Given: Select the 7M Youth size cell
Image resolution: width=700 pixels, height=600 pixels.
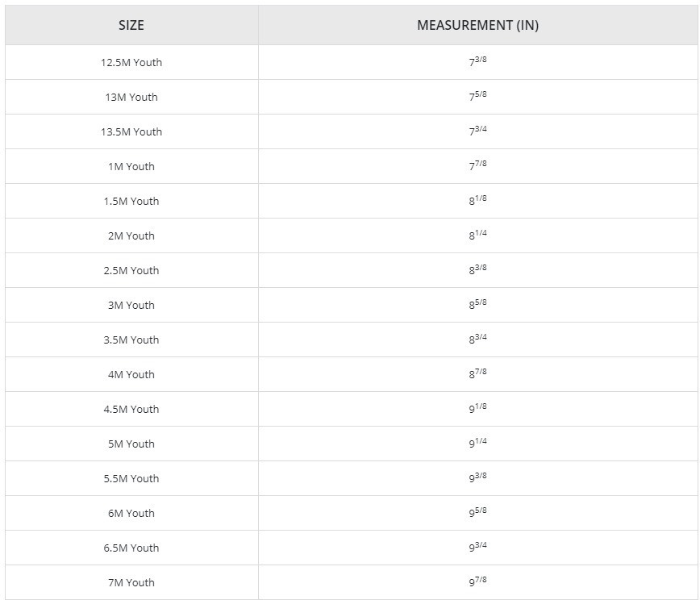Looking at the screenshot, I should pos(131,582).
